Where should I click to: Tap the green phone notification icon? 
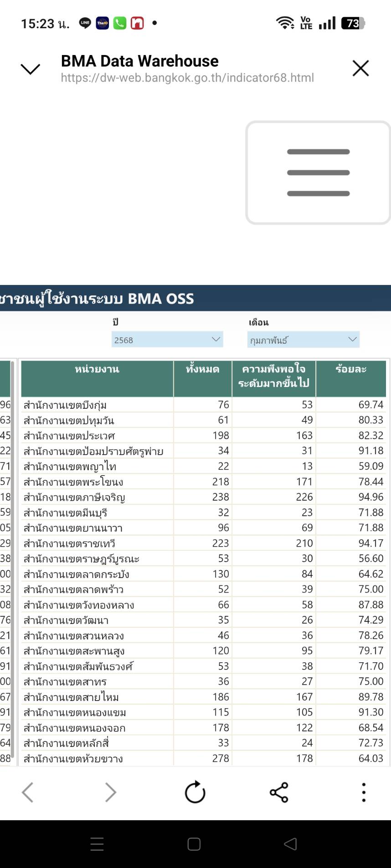pyautogui.click(x=120, y=23)
